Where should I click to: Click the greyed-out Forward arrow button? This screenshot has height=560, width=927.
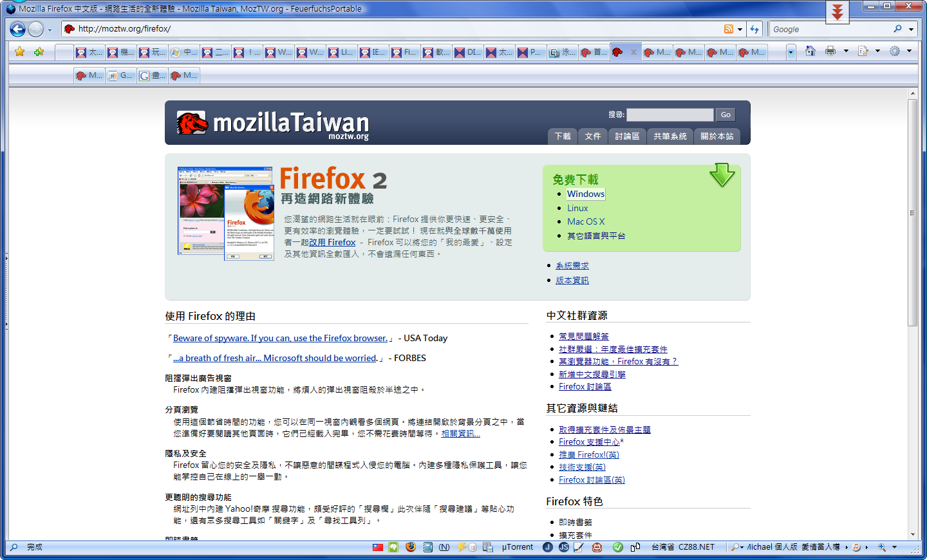pos(35,29)
